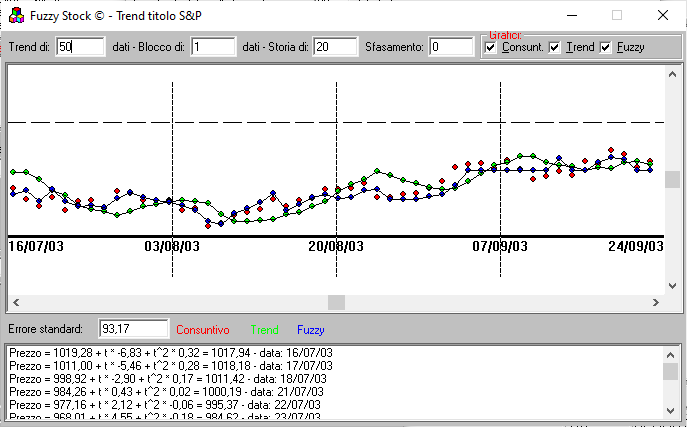This screenshot has height=427, width=687.
Task: Click the chart horizontal scrollbar thumb
Action: [336, 302]
